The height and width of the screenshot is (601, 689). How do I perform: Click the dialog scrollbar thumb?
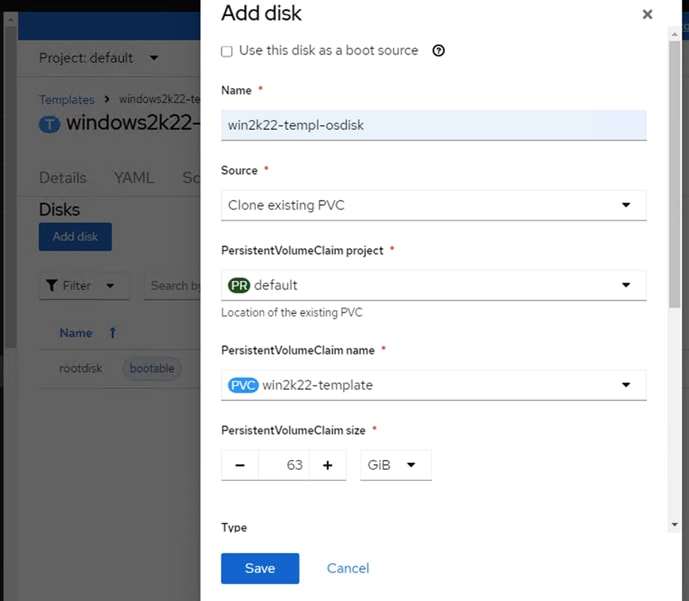674,174
